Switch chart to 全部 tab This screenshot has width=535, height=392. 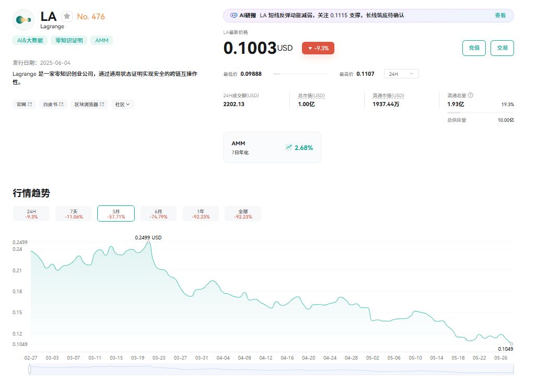pos(243,214)
